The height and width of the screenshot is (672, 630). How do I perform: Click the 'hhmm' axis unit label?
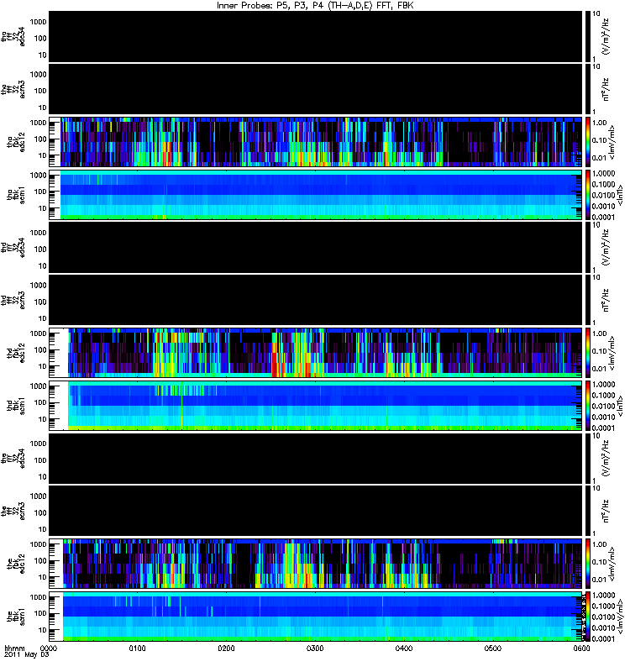tap(14, 648)
